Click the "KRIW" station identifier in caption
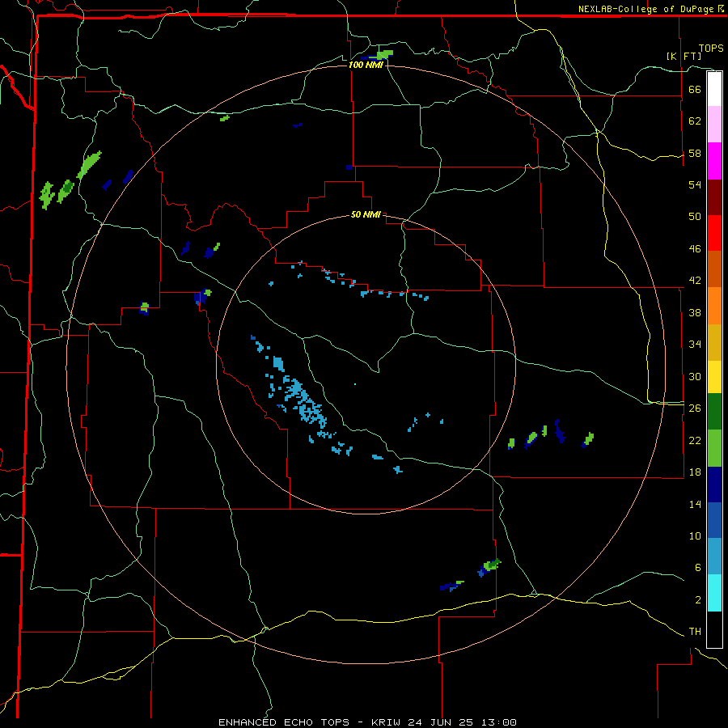The width and height of the screenshot is (728, 728). (385, 722)
